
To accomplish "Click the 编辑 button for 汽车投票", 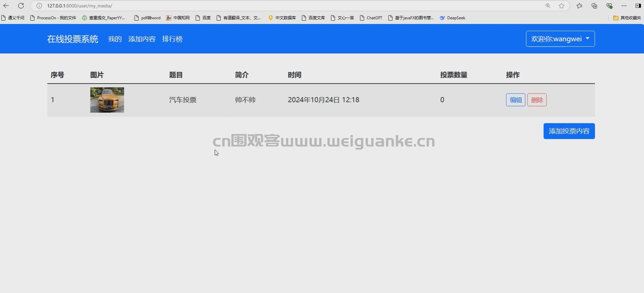I will point(515,100).
